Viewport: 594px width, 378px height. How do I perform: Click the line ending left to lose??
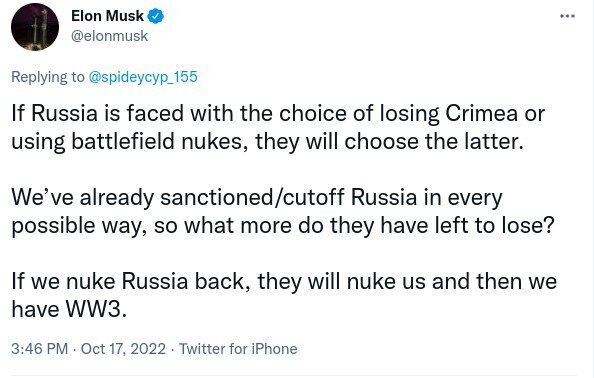[283, 226]
